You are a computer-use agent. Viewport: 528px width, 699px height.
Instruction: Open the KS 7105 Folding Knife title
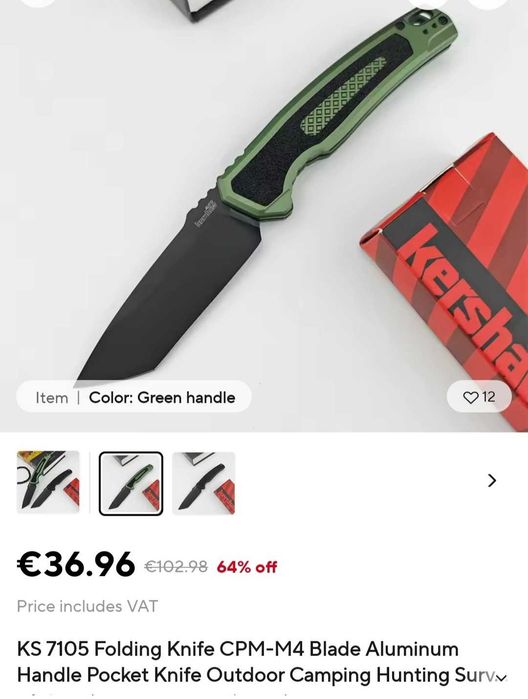click(x=261, y=662)
